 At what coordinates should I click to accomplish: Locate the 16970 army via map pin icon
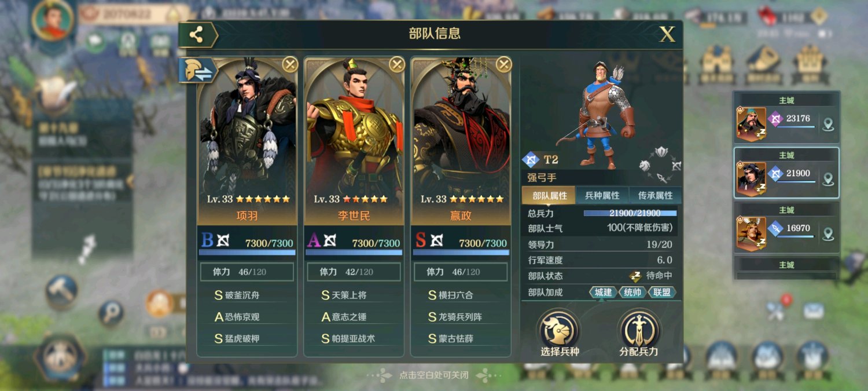tap(828, 234)
